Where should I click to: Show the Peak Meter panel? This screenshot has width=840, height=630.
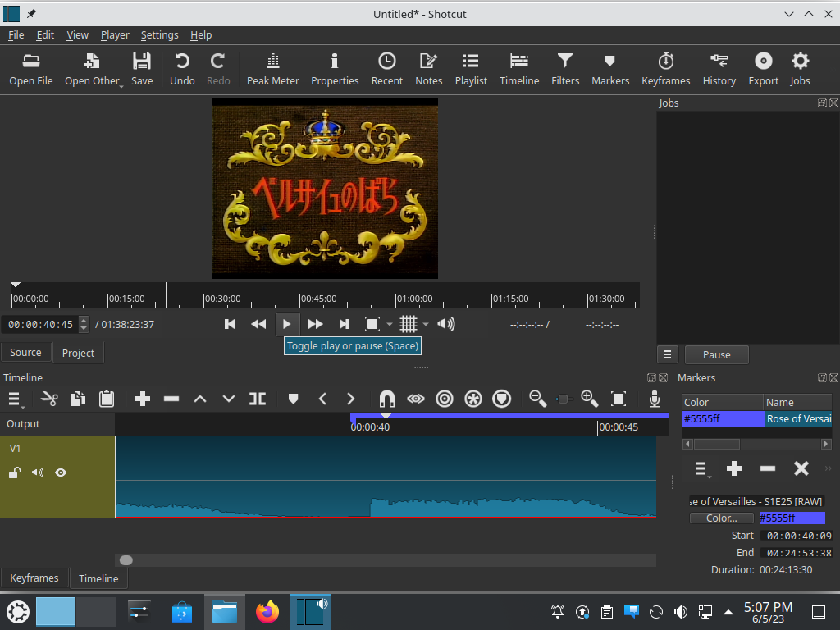[x=272, y=70]
